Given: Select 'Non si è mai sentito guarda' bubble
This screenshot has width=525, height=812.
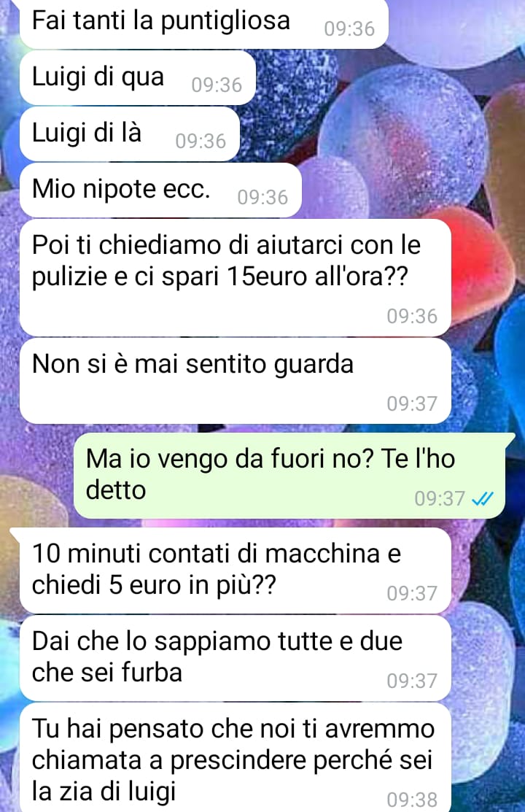Looking at the screenshot, I should (235, 381).
